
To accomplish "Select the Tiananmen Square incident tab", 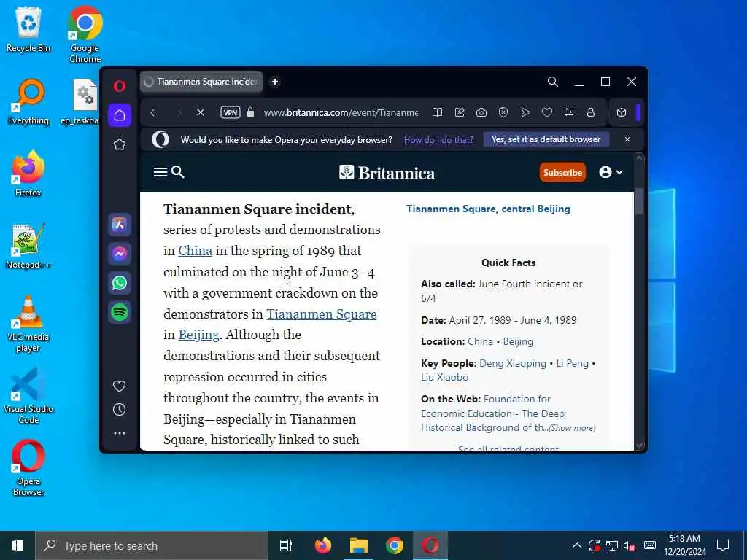I will point(201,82).
